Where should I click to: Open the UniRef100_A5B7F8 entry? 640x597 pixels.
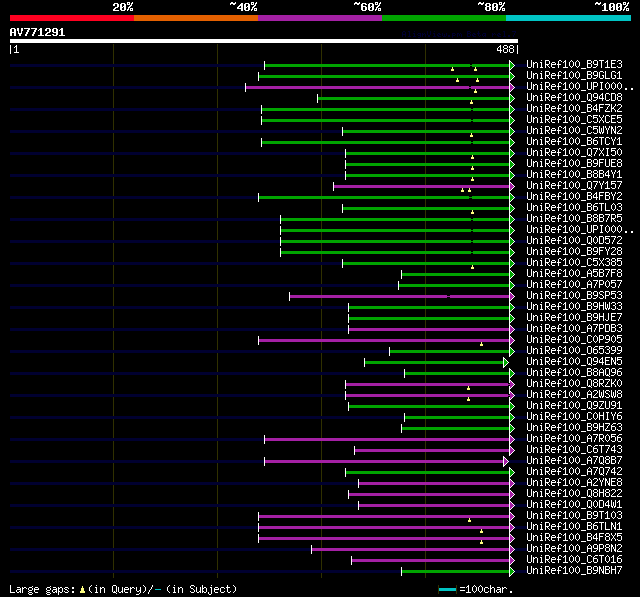click(574, 274)
